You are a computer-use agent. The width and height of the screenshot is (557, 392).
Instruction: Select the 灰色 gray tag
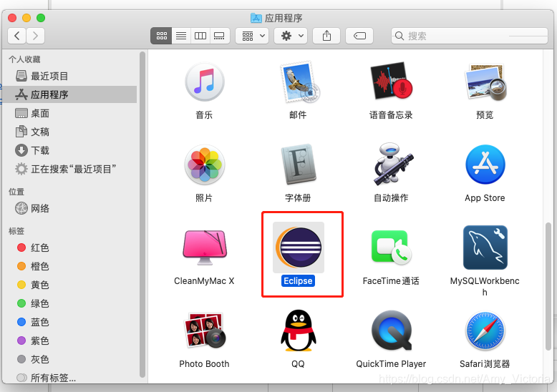pyautogui.click(x=69, y=359)
